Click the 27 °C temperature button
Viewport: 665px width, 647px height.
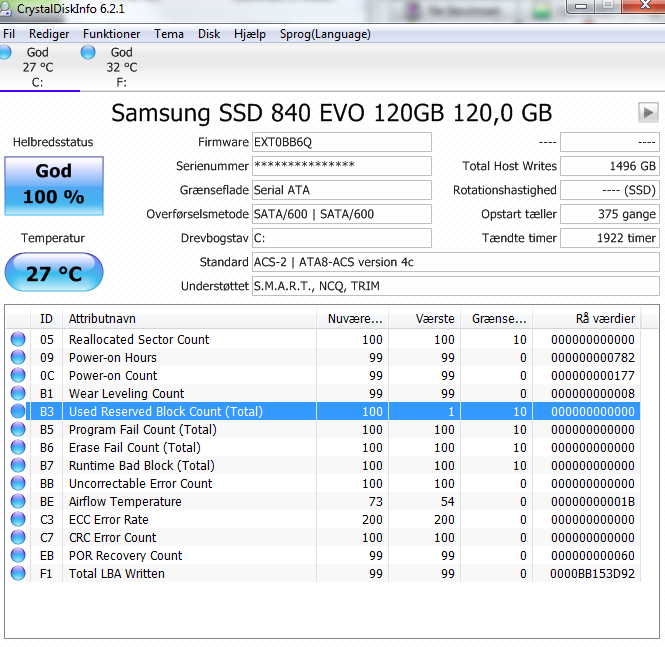coord(54,272)
